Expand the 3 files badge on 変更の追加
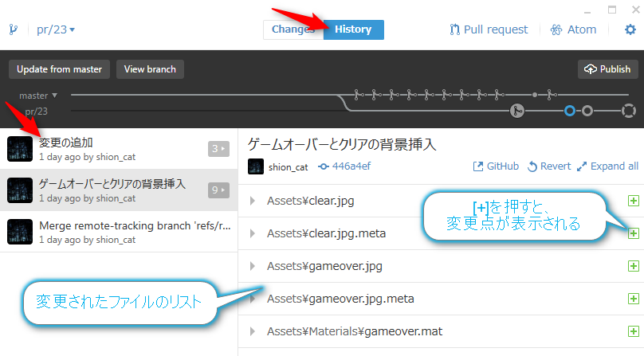 pos(218,149)
